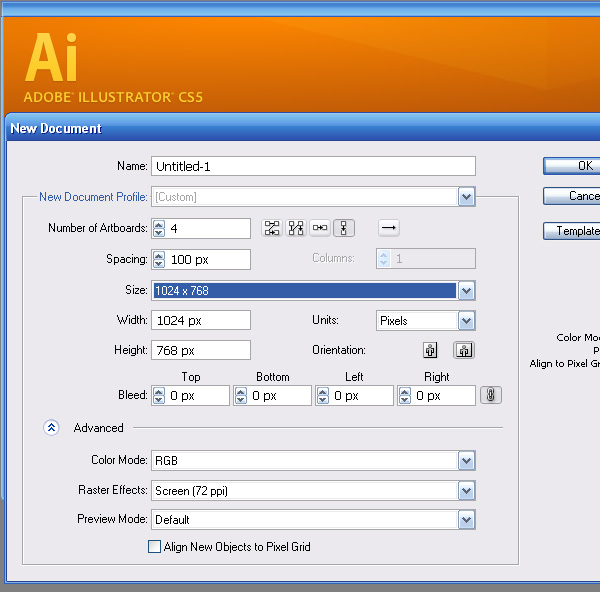Adjust the Bottom bleed stepper arrows
Screen dimensions: 600x592
pyautogui.click(x=241, y=395)
